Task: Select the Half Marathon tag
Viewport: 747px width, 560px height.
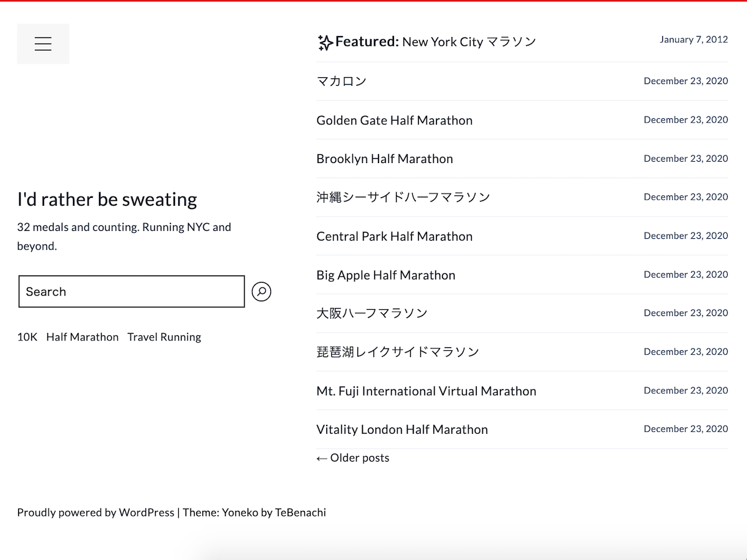Action: click(83, 337)
